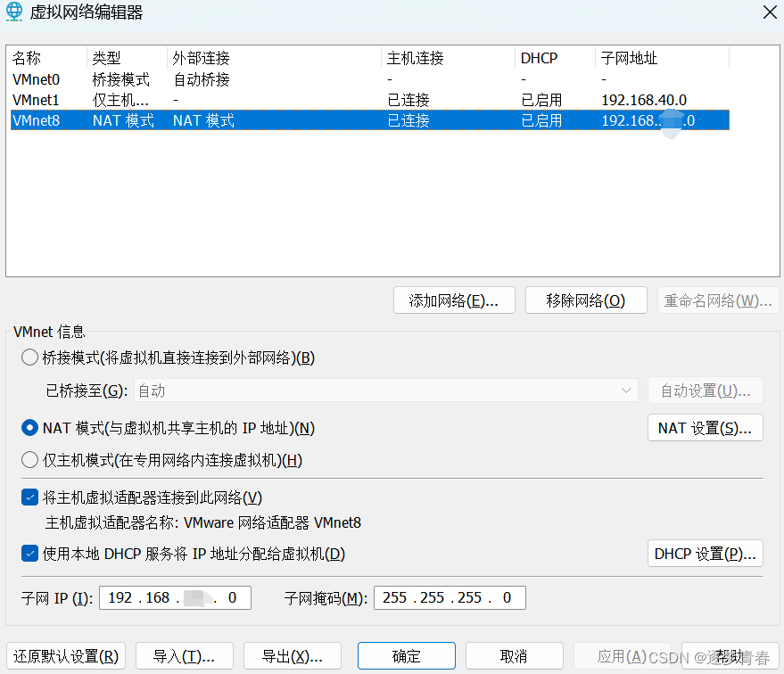Click 取消 button
The image size is (784, 674).
tap(515, 656)
